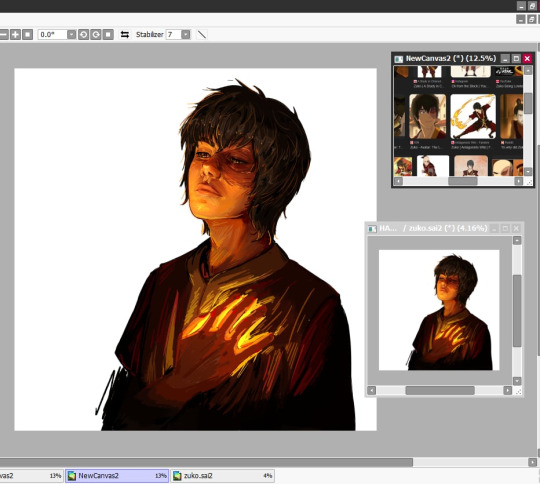Click the main canvas horizontal scrollbar thumb
Screen dimensions: 540x484
[206, 462]
